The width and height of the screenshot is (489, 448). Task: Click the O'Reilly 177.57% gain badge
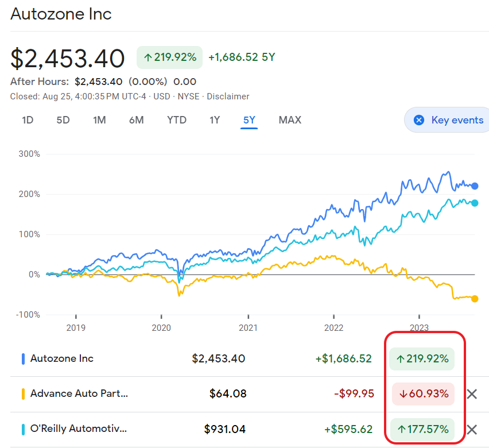point(422,430)
